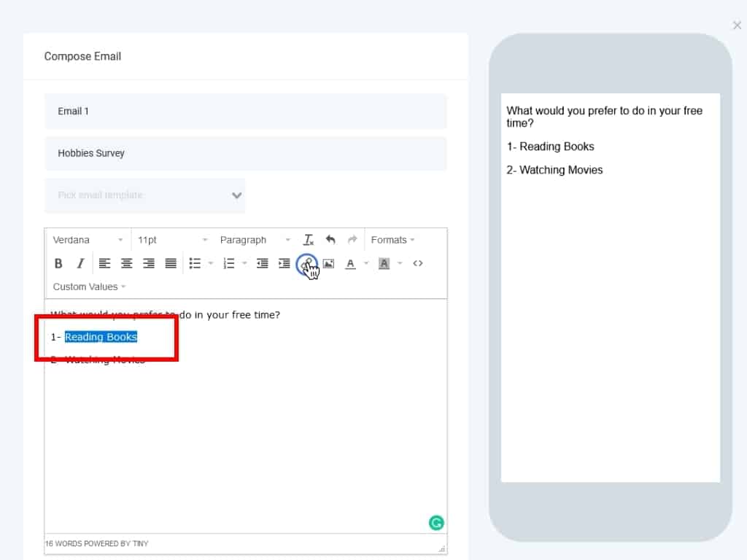This screenshot has height=560, width=747.
Task: Open the 11pt font size dropdown
Action: pos(172,240)
